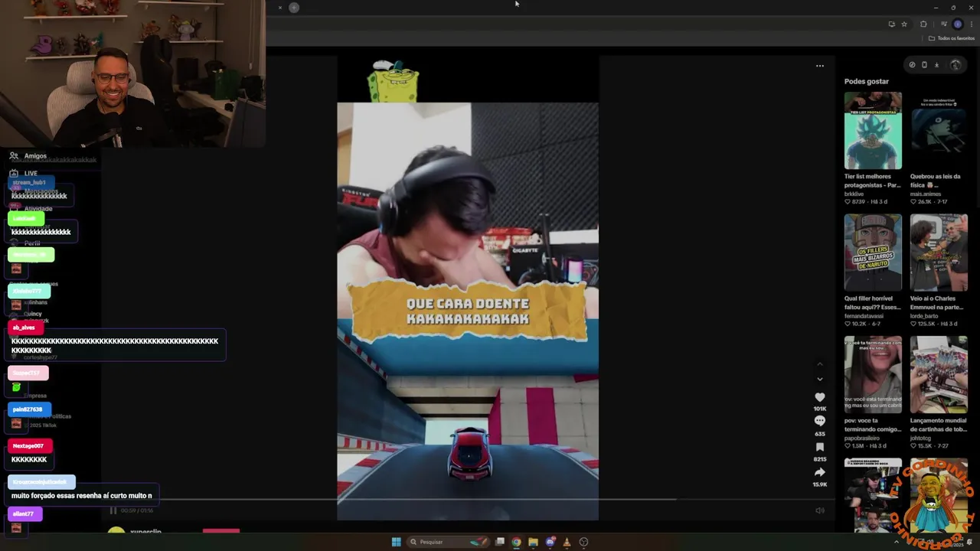Click the download icon in the top-right pill
The width and height of the screenshot is (980, 551).
click(x=936, y=65)
